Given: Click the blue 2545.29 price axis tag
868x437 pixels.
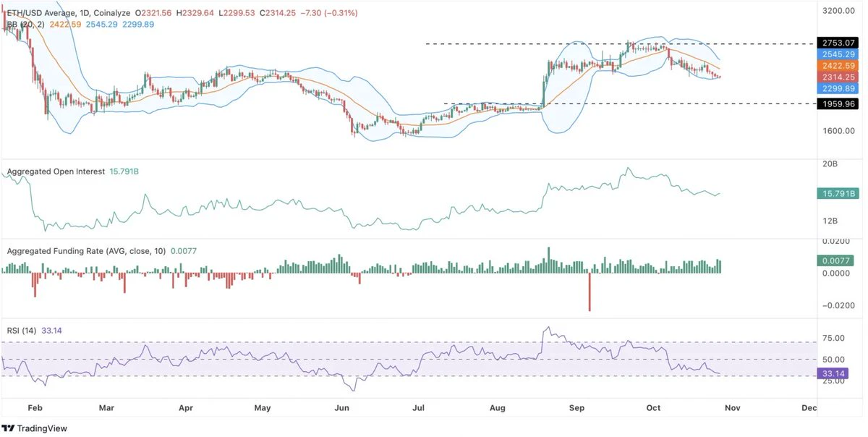Looking at the screenshot, I should (838, 54).
